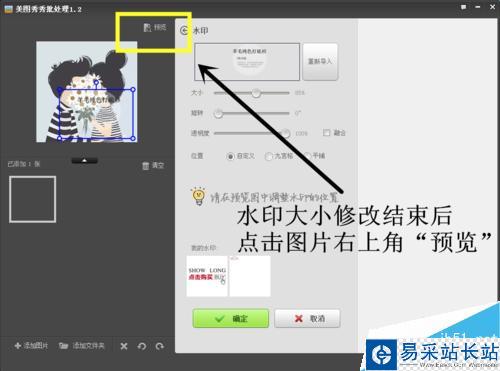Screen dimensions: 500x371
Task: Click the 预览 preview button above the image
Action: (x=155, y=27)
